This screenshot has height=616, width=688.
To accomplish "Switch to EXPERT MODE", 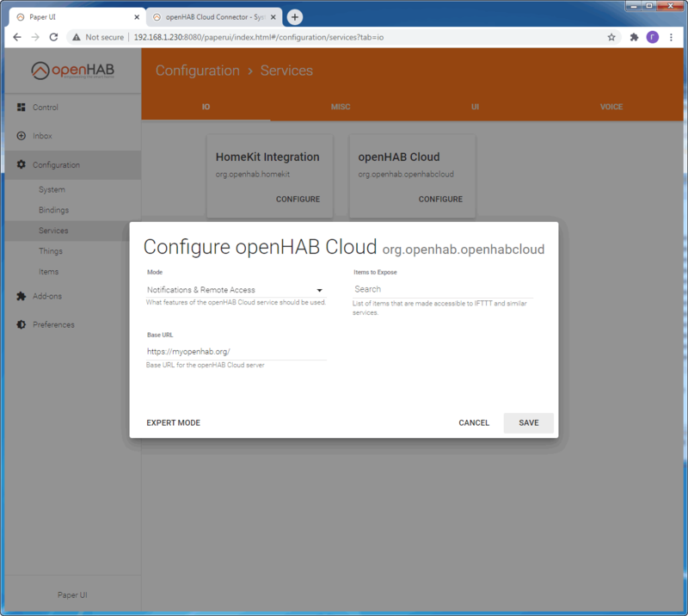I will coord(173,422).
